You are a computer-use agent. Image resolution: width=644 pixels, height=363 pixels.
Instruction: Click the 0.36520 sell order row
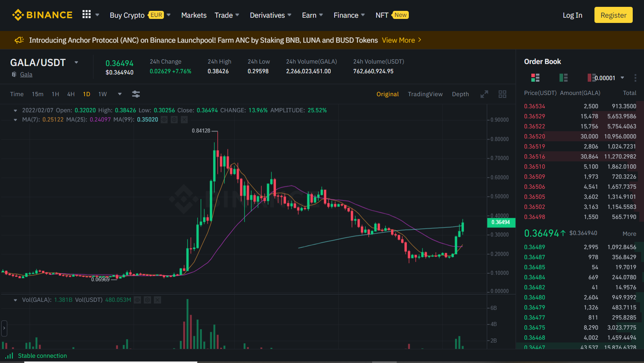[x=580, y=136]
